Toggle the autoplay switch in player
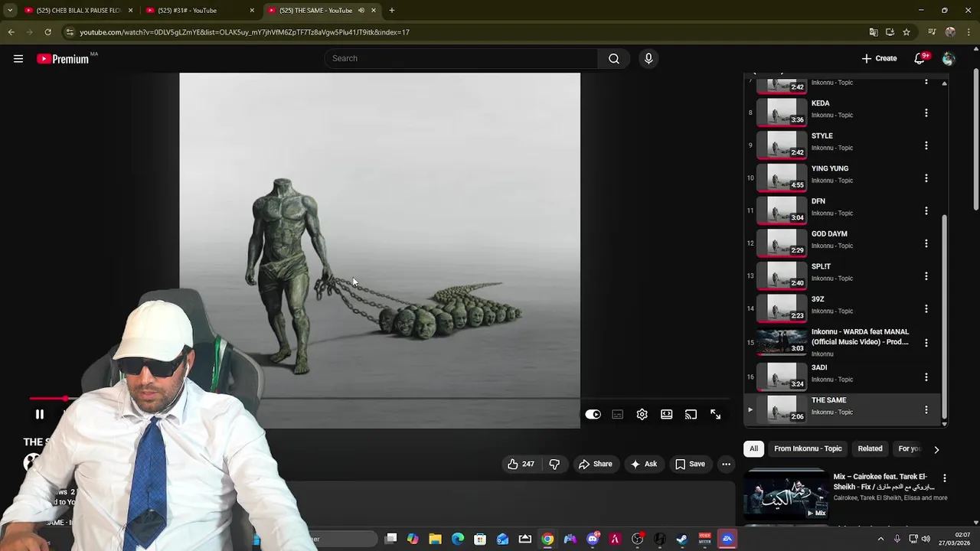This screenshot has width=980, height=551. coord(593,414)
